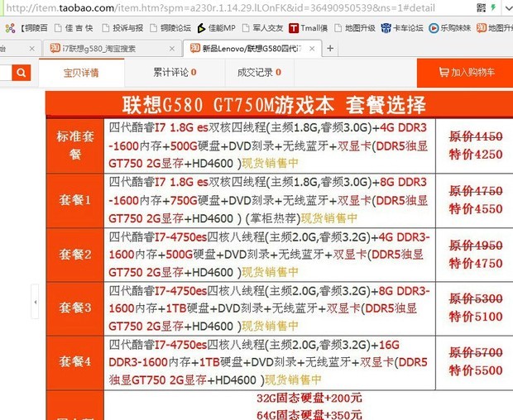Click 加入购物车 add-to-cart button

pos(465,73)
